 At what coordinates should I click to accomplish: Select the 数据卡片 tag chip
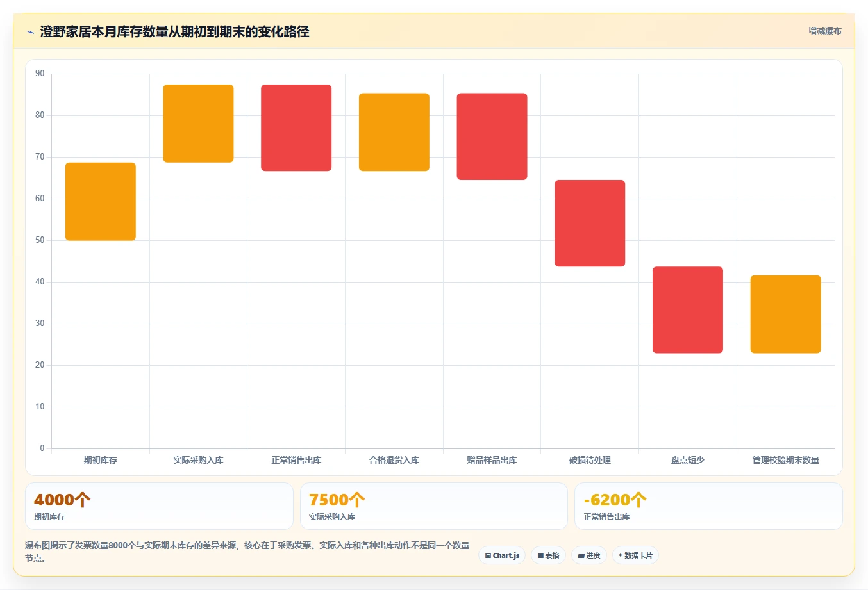(635, 555)
